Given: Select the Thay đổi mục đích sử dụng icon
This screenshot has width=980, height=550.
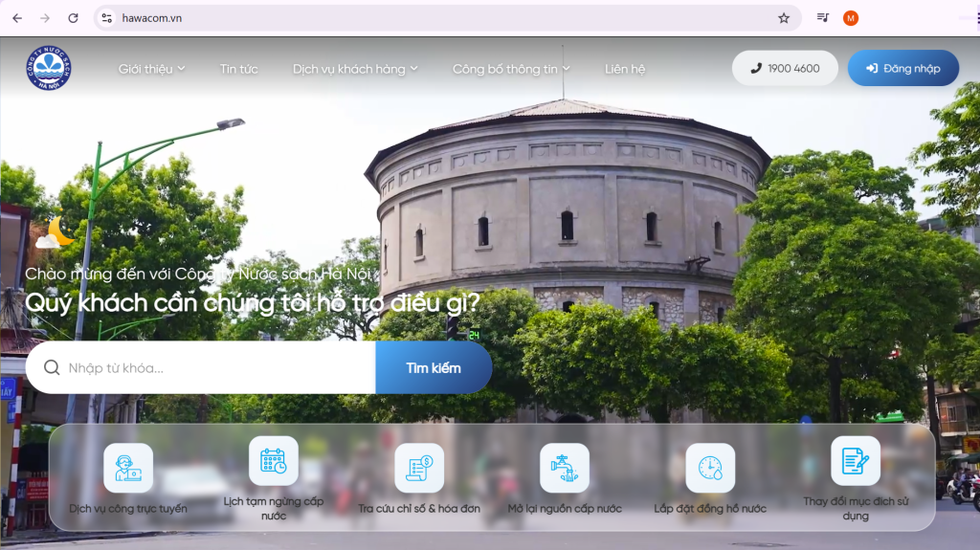Looking at the screenshot, I should tap(856, 461).
